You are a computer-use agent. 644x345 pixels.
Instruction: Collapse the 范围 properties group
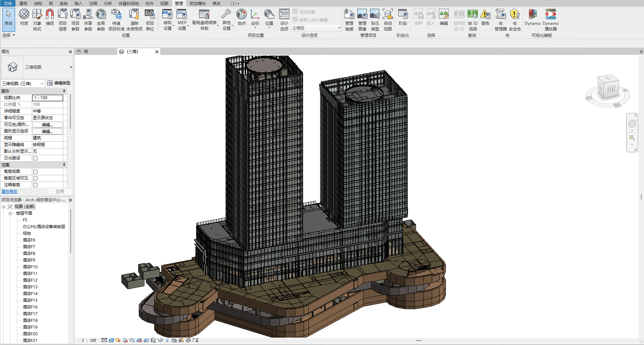[64, 165]
